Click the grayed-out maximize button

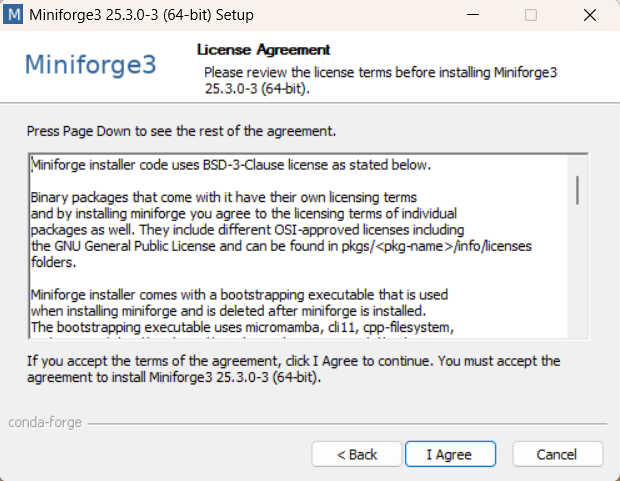click(531, 15)
